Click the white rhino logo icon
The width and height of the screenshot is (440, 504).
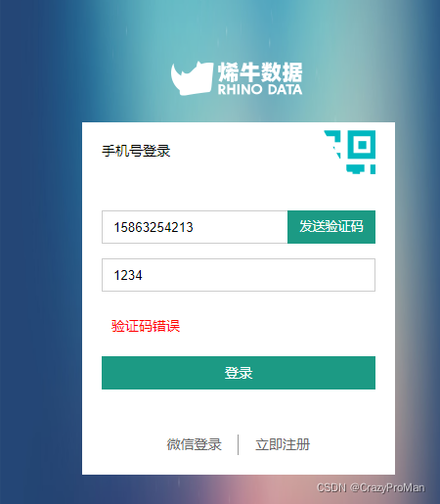192,78
